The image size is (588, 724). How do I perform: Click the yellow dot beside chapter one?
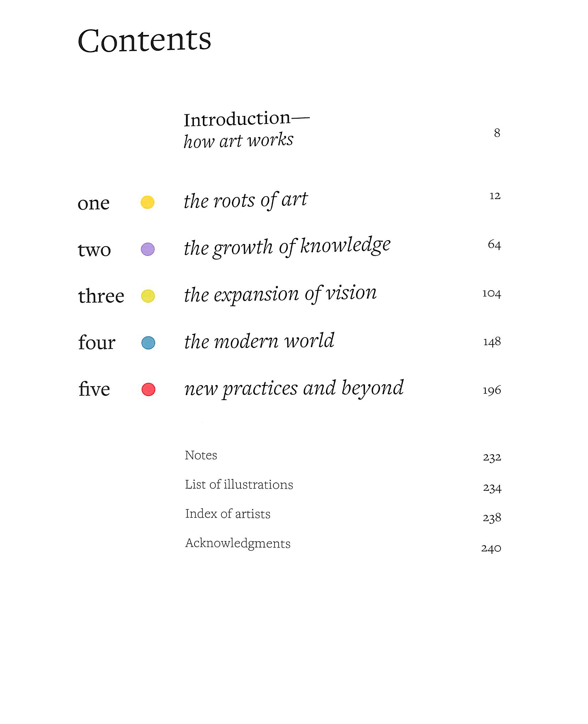(x=148, y=202)
